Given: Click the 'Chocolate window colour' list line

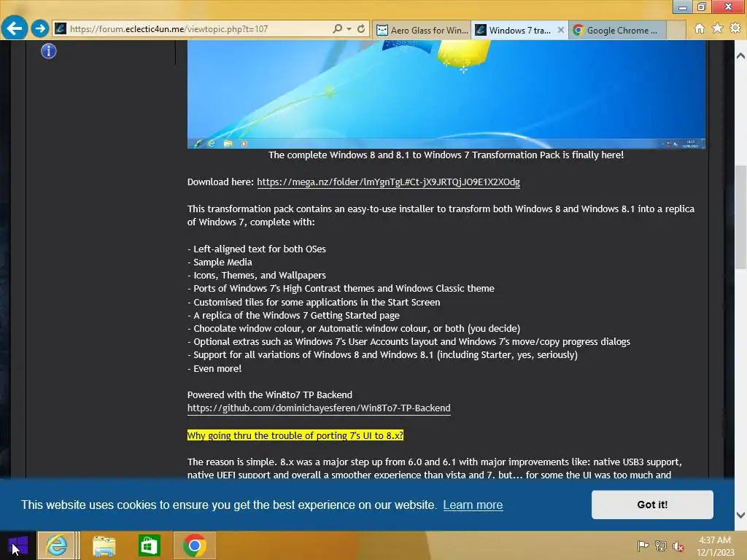Looking at the screenshot, I should [354, 329].
